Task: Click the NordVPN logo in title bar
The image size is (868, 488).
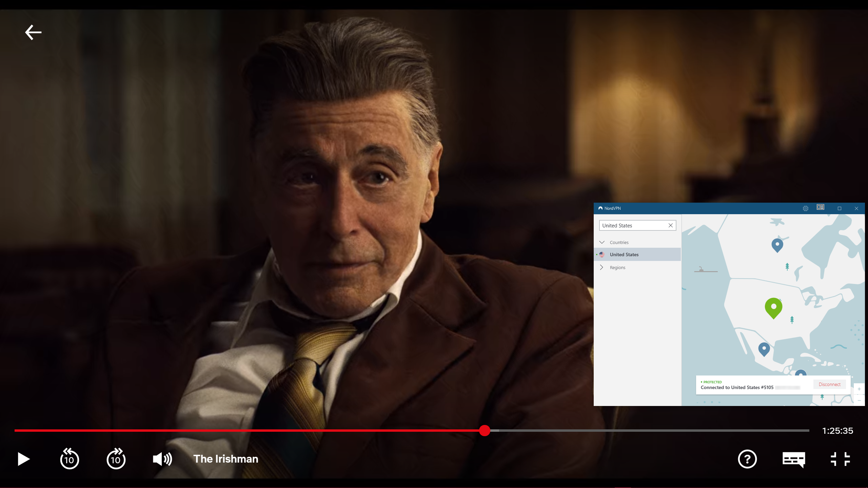Action: (x=600, y=208)
